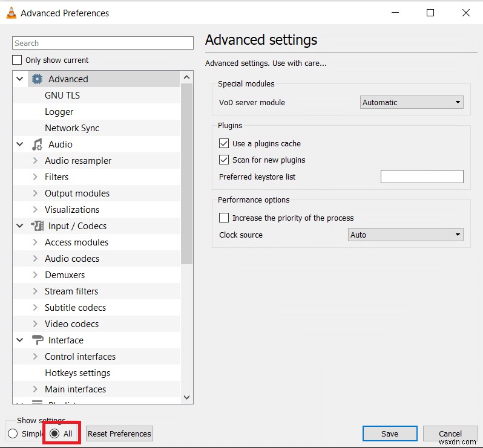Select Video codecs tree row
This screenshot has height=448, width=483.
(97, 323)
